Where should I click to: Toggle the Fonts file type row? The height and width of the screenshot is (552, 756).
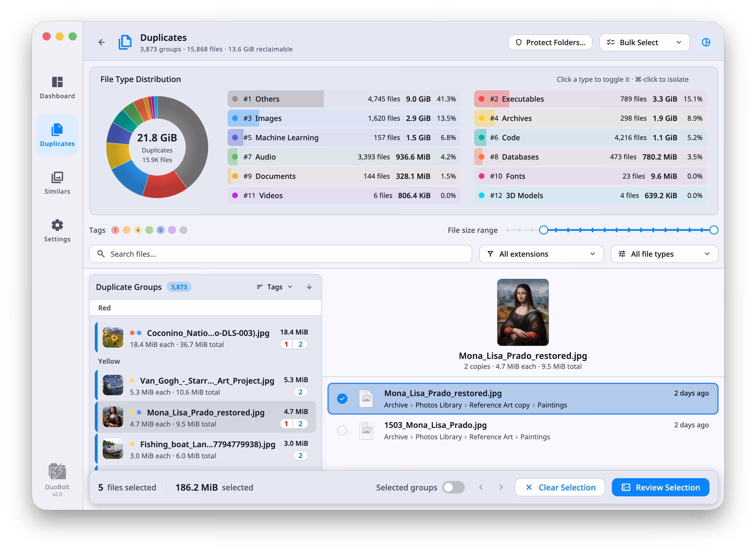590,176
